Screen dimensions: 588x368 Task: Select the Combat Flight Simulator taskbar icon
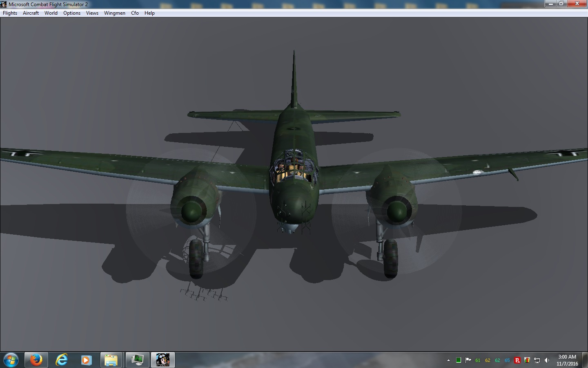[163, 360]
